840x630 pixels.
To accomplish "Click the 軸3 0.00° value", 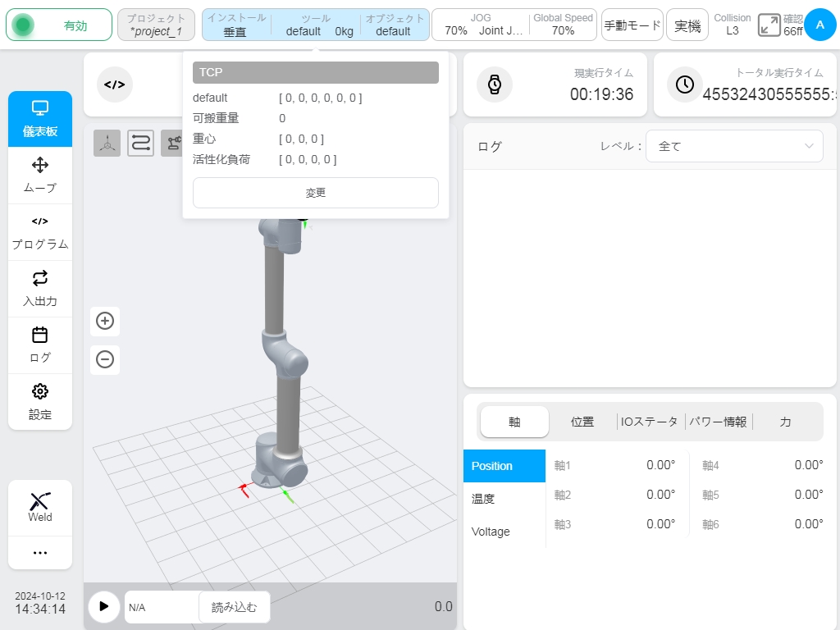I will pyautogui.click(x=660, y=524).
